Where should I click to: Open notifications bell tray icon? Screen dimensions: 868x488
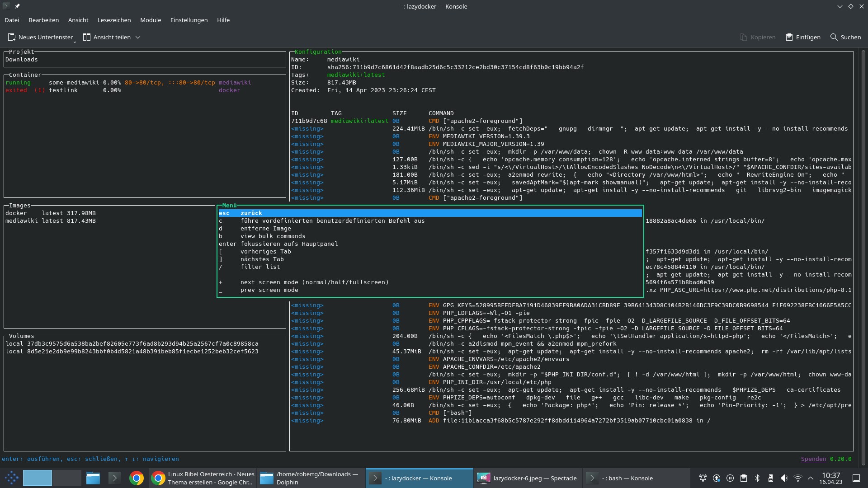click(x=703, y=478)
